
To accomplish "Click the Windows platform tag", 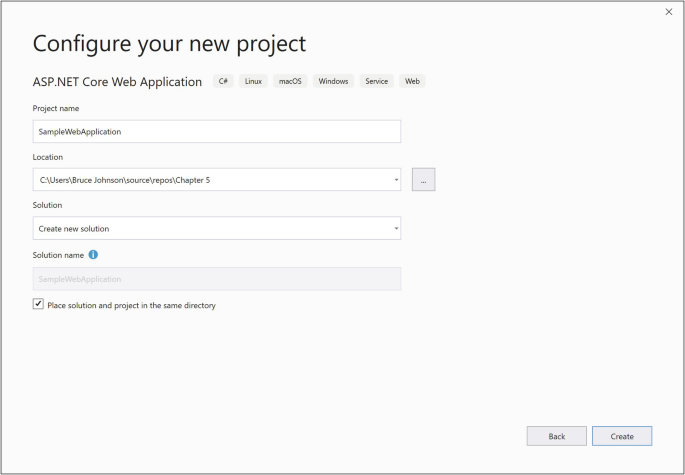I will coord(333,81).
